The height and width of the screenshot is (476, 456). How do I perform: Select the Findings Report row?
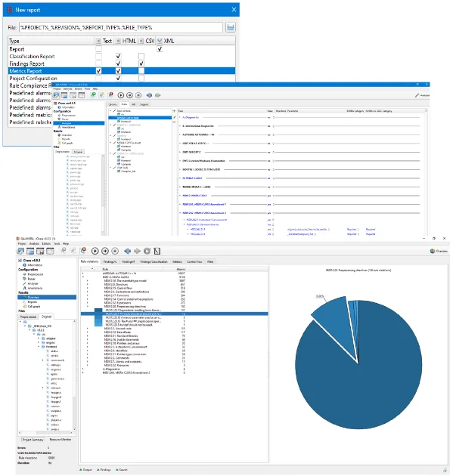[122, 63]
